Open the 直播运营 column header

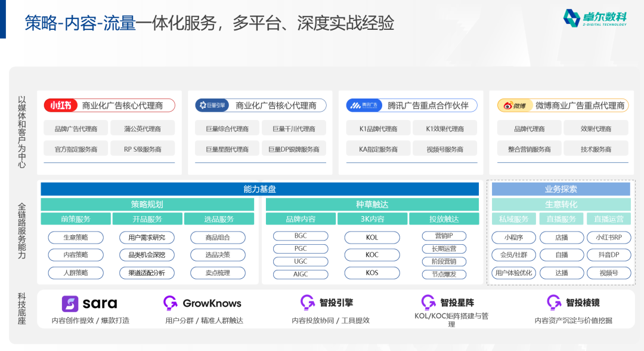pos(609,219)
